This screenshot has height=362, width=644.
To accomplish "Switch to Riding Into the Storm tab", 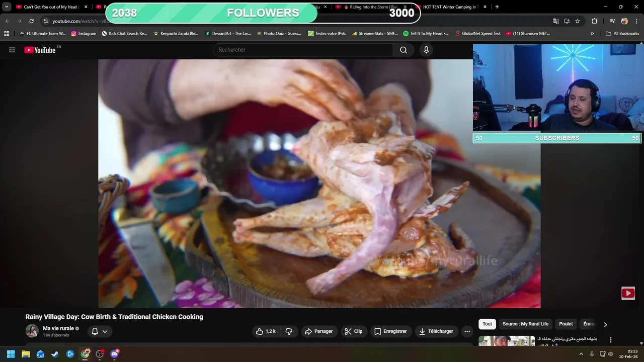I will [371, 7].
